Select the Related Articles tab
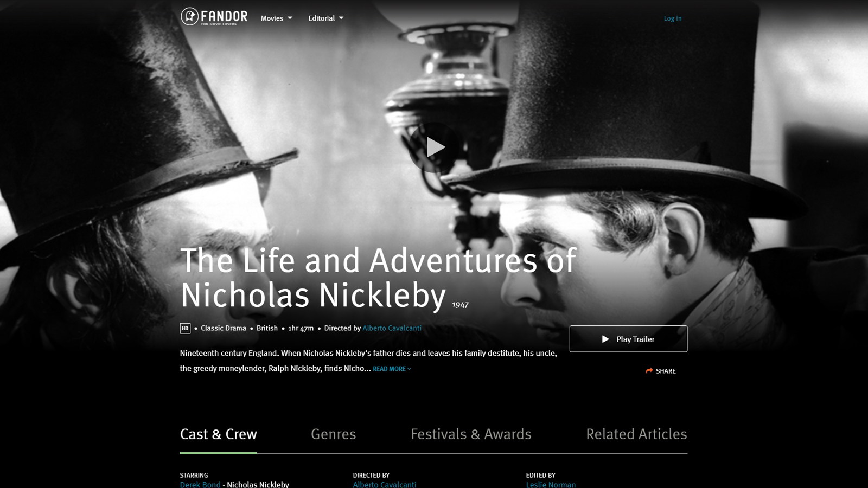The image size is (868, 488). coord(636,434)
